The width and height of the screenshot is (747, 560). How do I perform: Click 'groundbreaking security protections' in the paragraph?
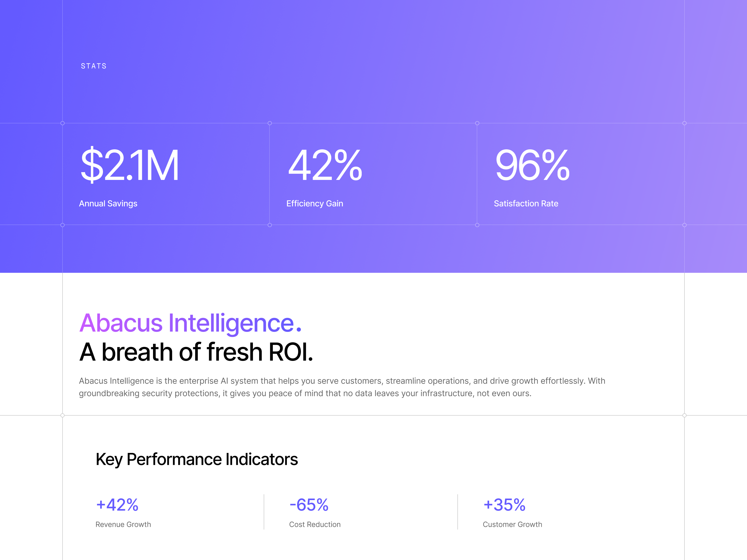pyautogui.click(x=149, y=394)
